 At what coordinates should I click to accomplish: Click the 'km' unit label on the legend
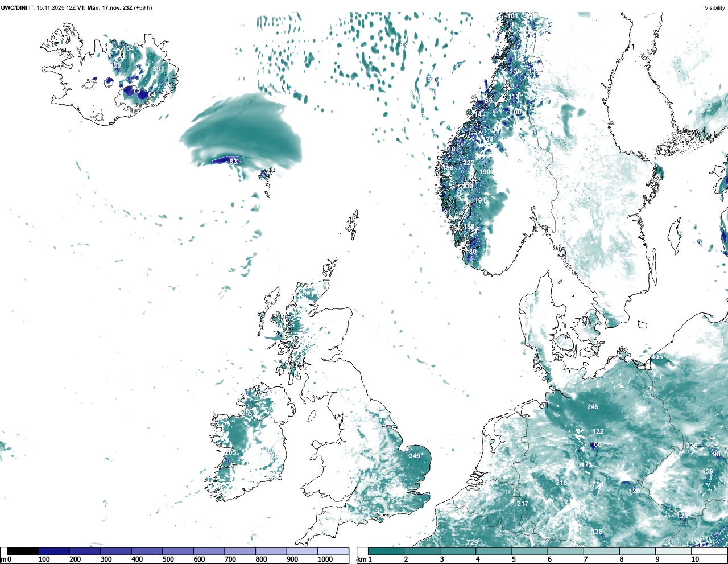(x=362, y=559)
